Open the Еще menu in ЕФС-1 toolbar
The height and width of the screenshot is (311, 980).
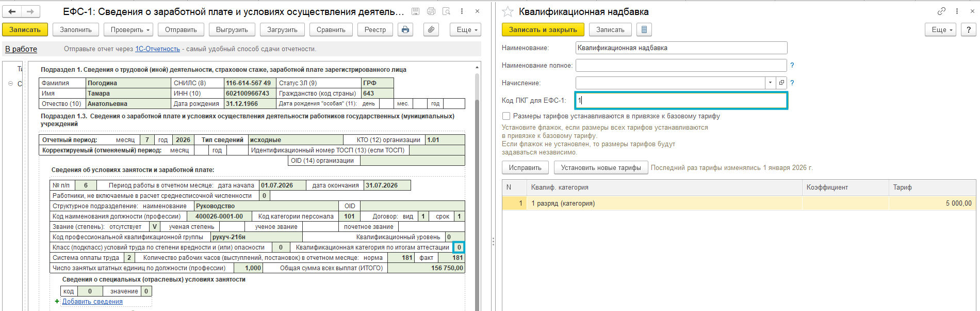tap(466, 29)
